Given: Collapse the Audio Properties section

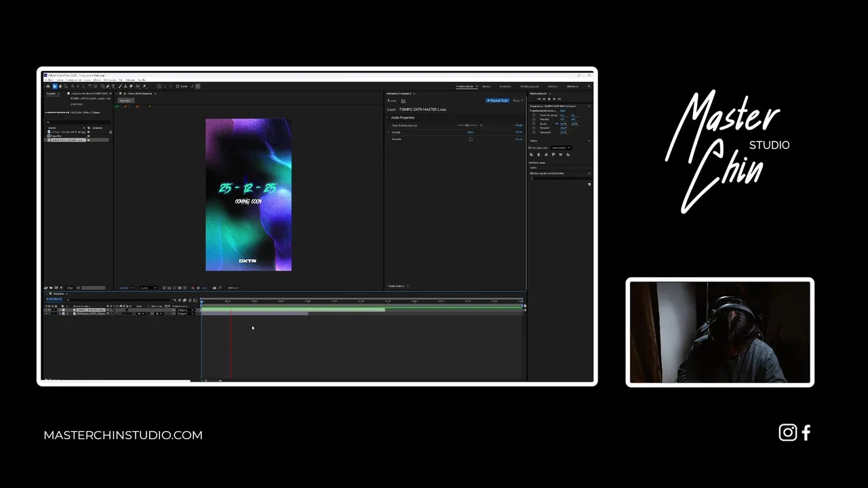Looking at the screenshot, I should (387, 117).
